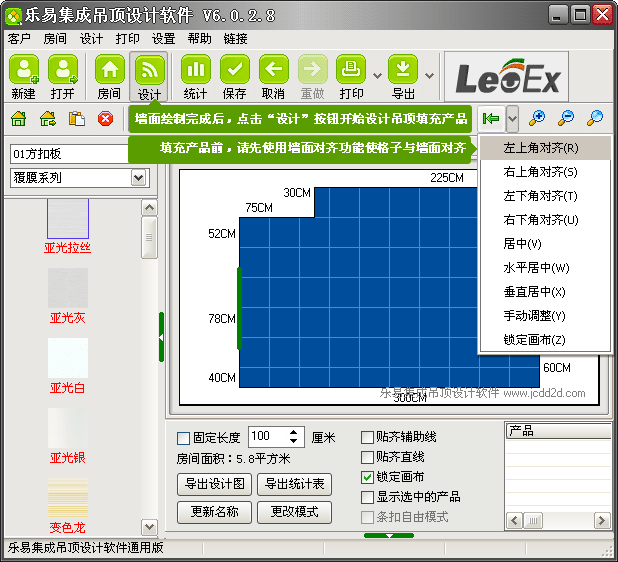Enable the 固定长度 checkbox

(183, 438)
